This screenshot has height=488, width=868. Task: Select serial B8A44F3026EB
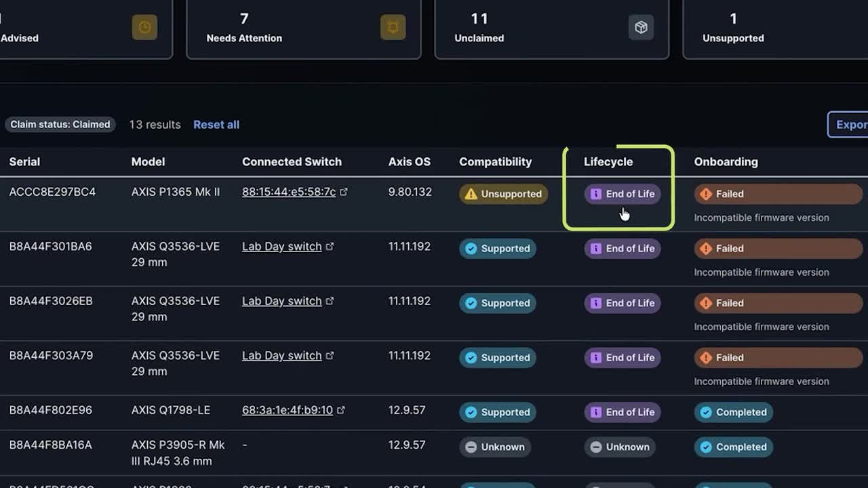[x=51, y=301]
